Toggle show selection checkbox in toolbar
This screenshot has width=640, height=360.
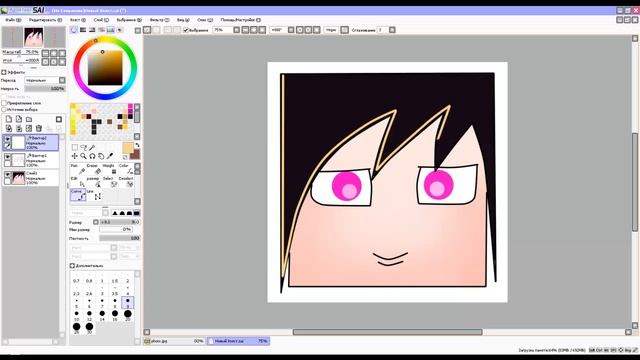(186, 30)
